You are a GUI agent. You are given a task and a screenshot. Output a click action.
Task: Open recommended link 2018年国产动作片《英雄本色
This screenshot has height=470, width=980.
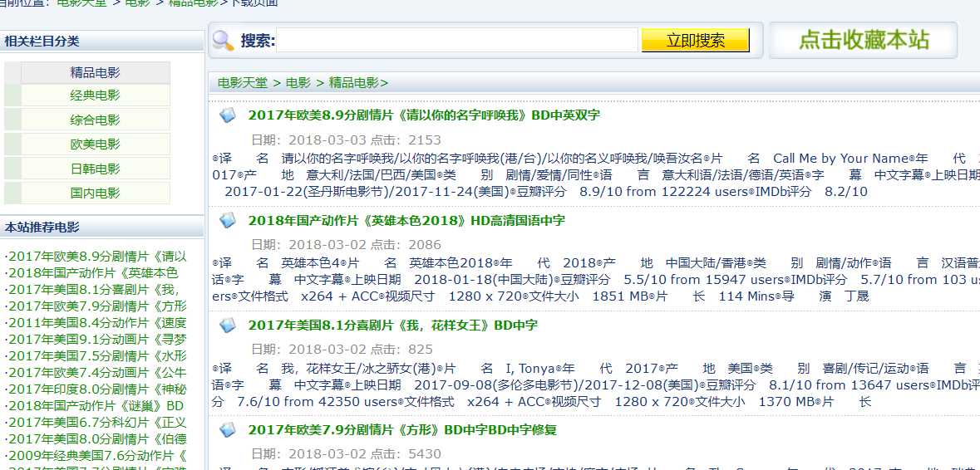pyautogui.click(x=92, y=272)
